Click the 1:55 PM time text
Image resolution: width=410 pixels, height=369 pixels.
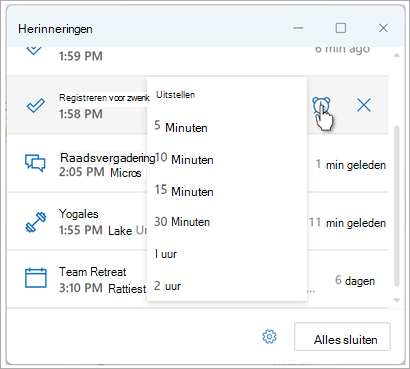tap(81, 230)
